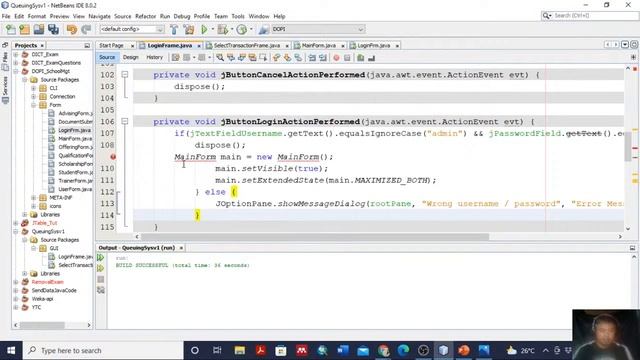Open Windows Start menu
The height and width of the screenshot is (360, 640).
coord(11,351)
